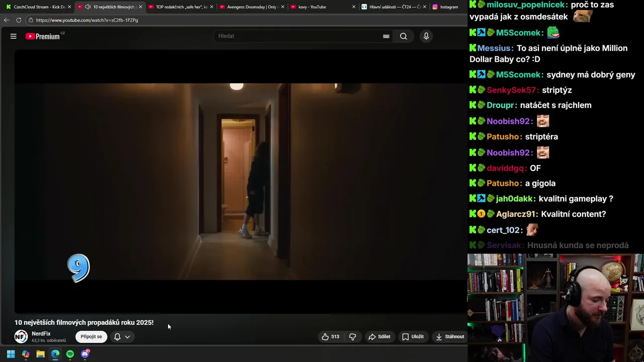Image resolution: width=644 pixels, height=362 pixels.
Task: Click the Připojit se join button
Action: click(x=91, y=337)
